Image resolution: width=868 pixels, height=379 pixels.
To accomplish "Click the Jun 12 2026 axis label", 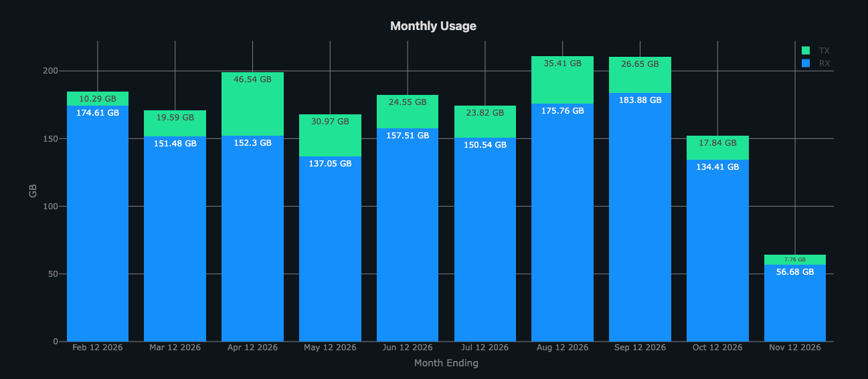I will click(x=408, y=348).
